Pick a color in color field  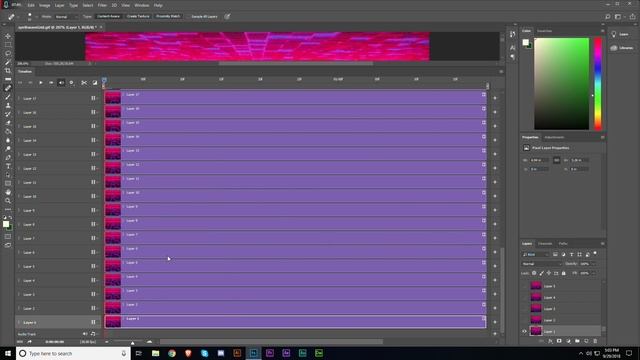point(562,84)
